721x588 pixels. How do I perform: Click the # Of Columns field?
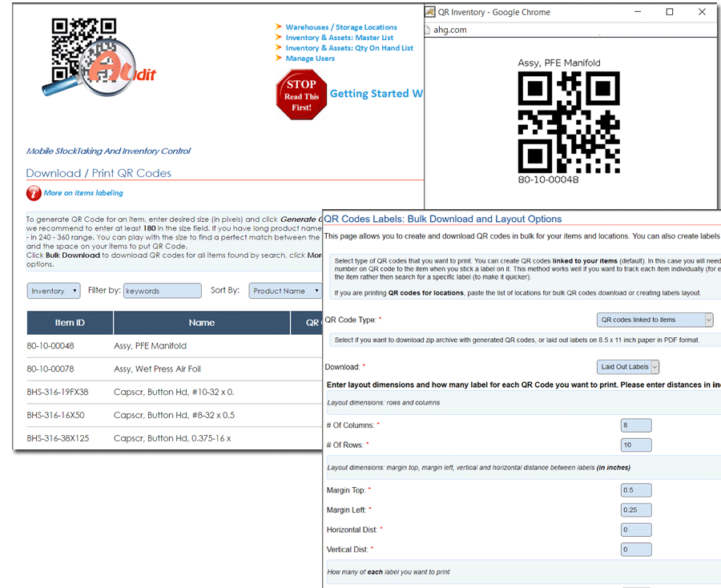tap(636, 425)
